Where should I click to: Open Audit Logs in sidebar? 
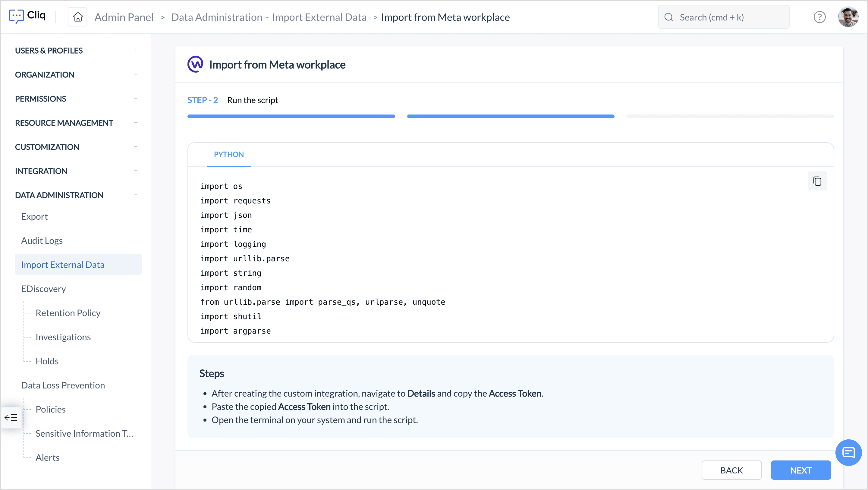pos(42,240)
